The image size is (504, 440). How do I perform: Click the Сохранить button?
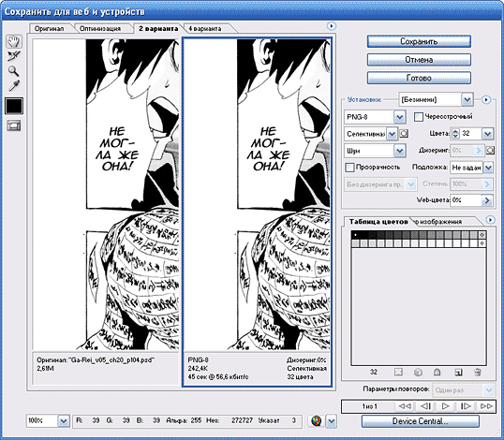click(419, 41)
